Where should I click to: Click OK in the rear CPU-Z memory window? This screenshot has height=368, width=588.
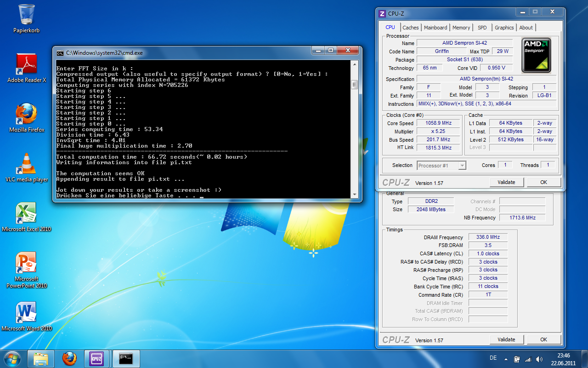(x=543, y=339)
